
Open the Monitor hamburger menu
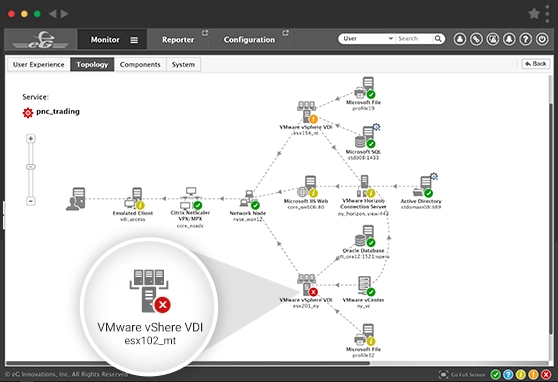[x=134, y=40]
